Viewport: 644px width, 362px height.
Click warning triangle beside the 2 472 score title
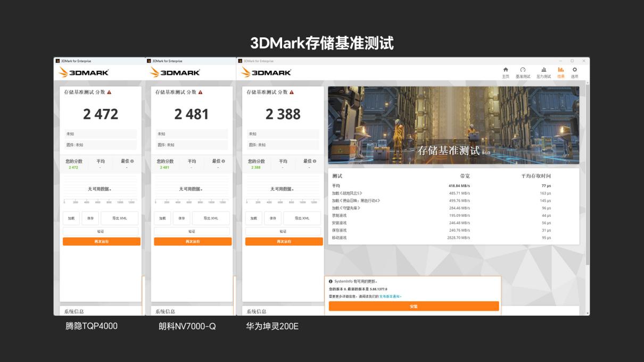coord(109,92)
